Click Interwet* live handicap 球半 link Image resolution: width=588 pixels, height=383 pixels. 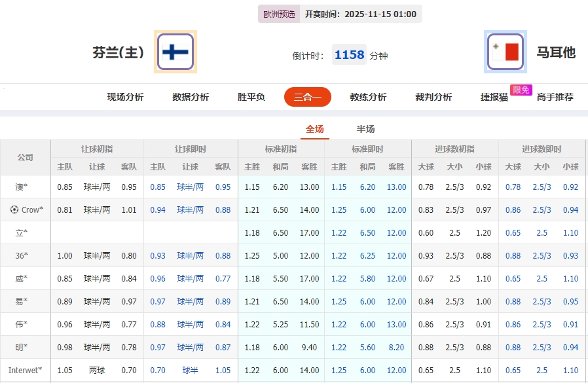pos(190,371)
